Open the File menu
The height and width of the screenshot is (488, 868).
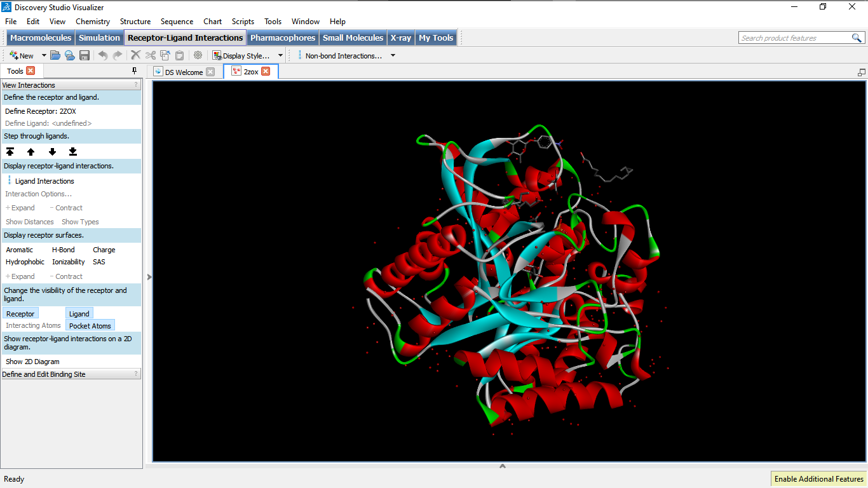[11, 21]
